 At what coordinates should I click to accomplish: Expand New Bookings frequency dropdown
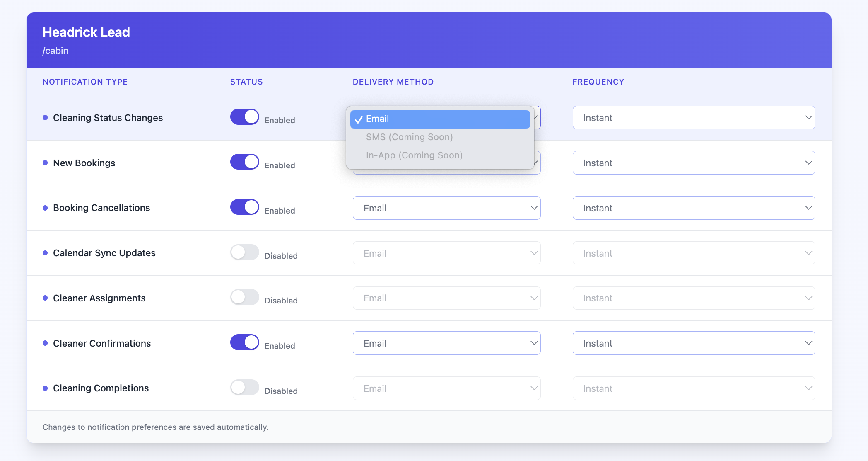(x=694, y=163)
